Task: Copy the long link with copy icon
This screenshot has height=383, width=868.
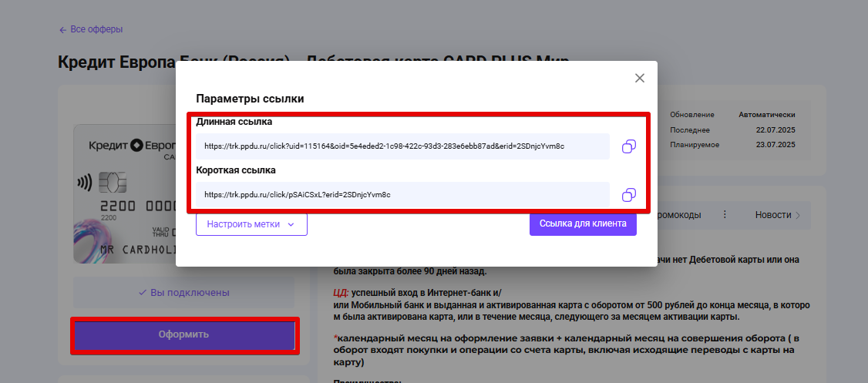Action: tap(628, 146)
